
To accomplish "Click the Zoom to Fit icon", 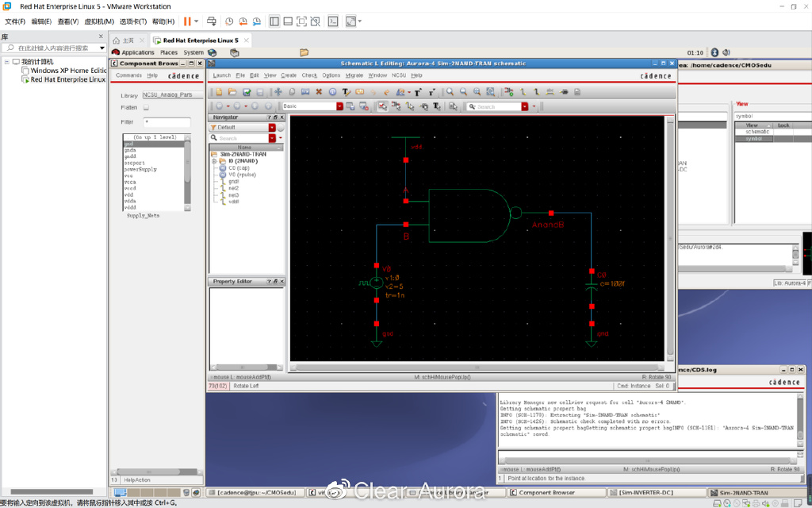I will click(477, 92).
